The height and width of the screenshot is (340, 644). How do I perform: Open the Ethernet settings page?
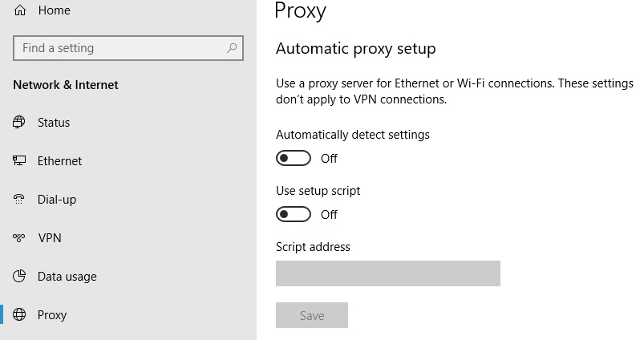(x=59, y=161)
